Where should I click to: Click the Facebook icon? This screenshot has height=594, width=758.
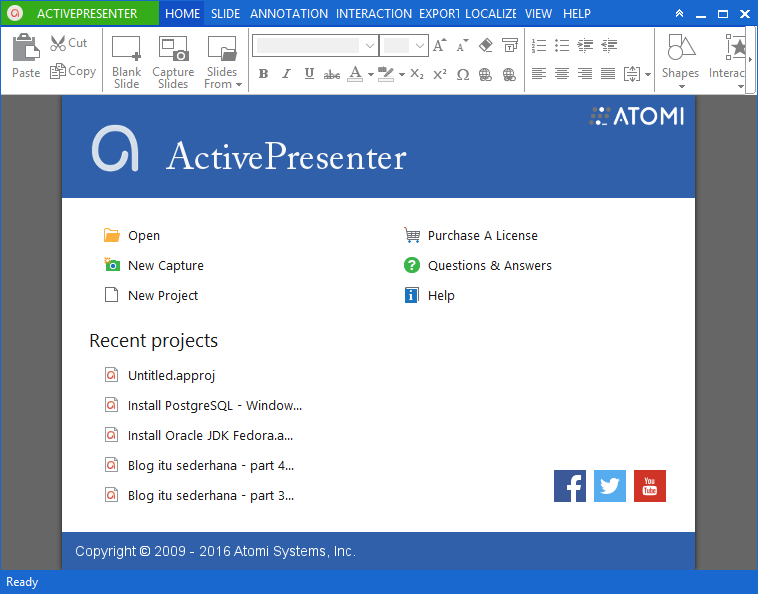tap(570, 486)
